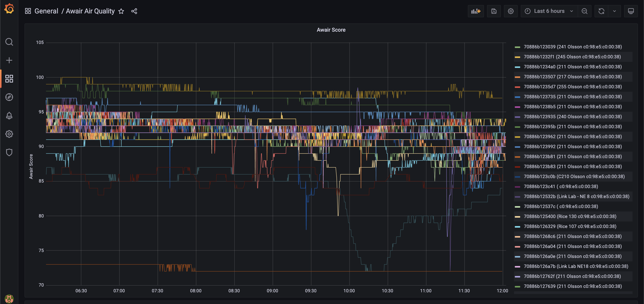Open the Last 6 hours time picker

(x=549, y=11)
